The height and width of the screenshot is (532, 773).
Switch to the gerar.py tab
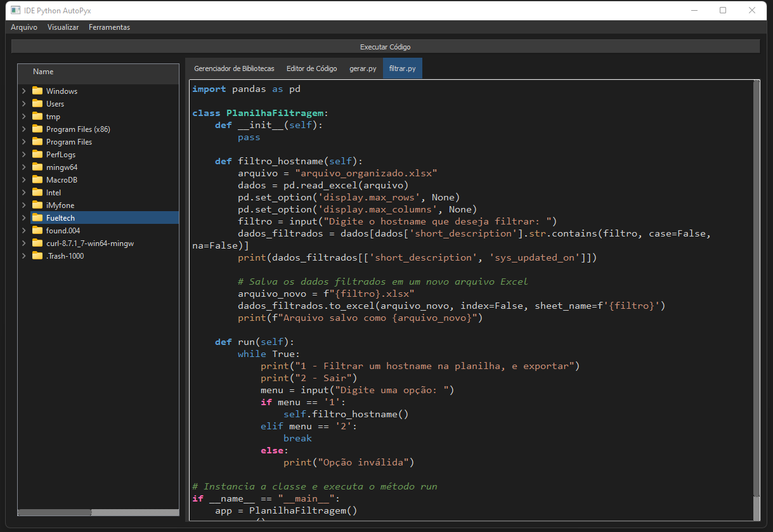pyautogui.click(x=363, y=68)
